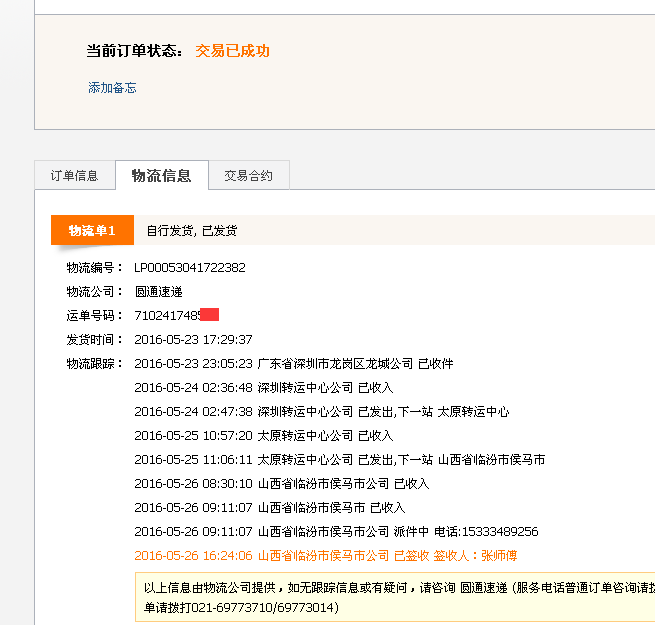Click logistics number LP00053041722382

(x=190, y=268)
